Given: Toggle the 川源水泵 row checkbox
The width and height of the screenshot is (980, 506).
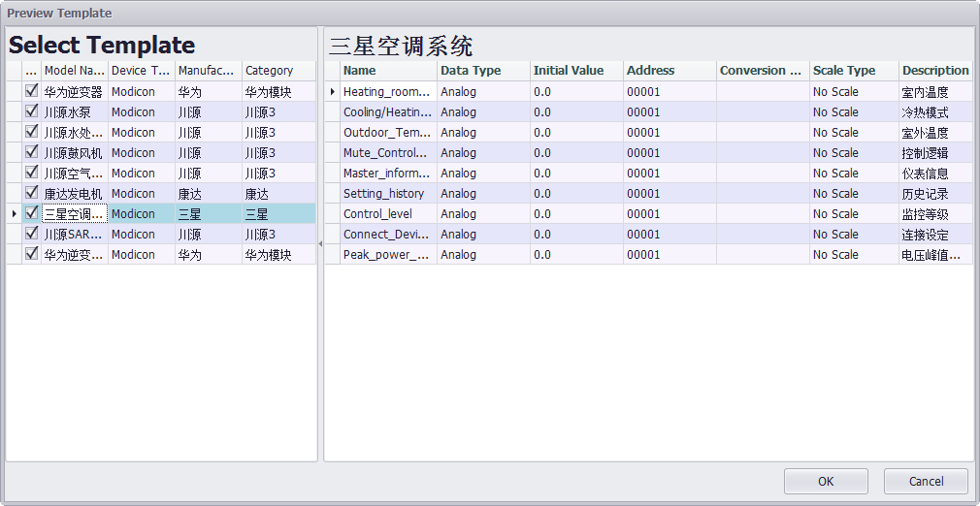Looking at the screenshot, I should click(x=31, y=111).
